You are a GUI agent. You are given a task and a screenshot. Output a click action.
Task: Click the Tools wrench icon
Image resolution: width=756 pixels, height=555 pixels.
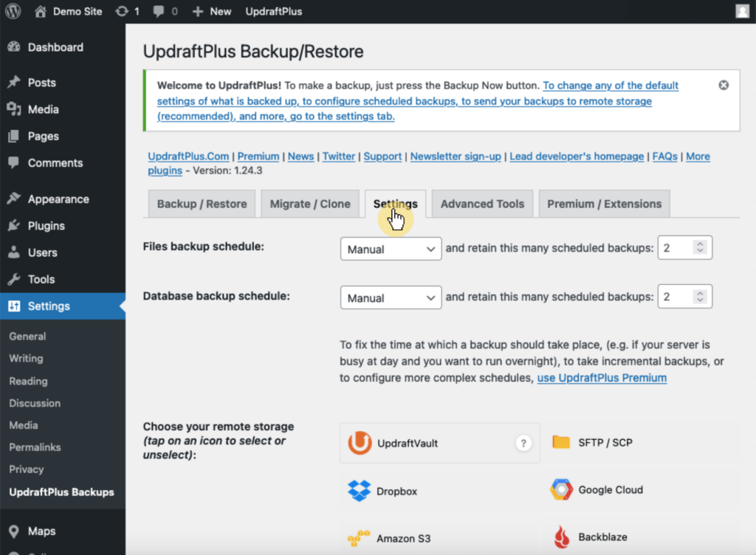pos(14,279)
